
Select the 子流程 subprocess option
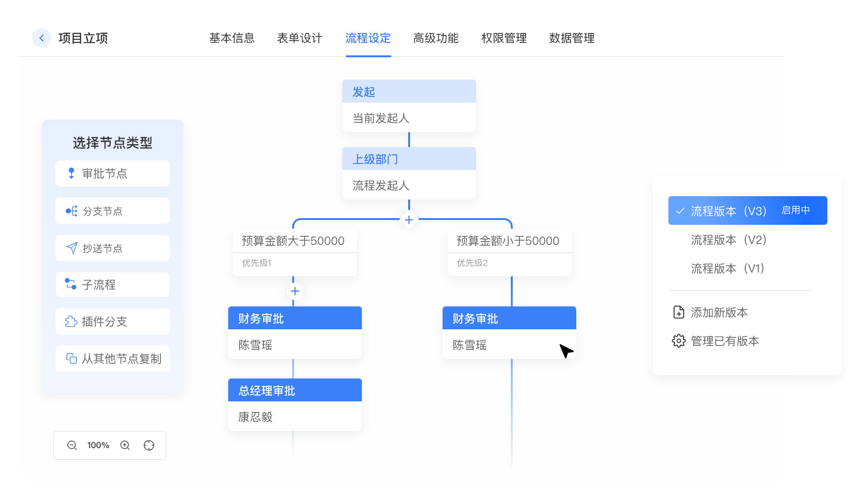[112, 285]
